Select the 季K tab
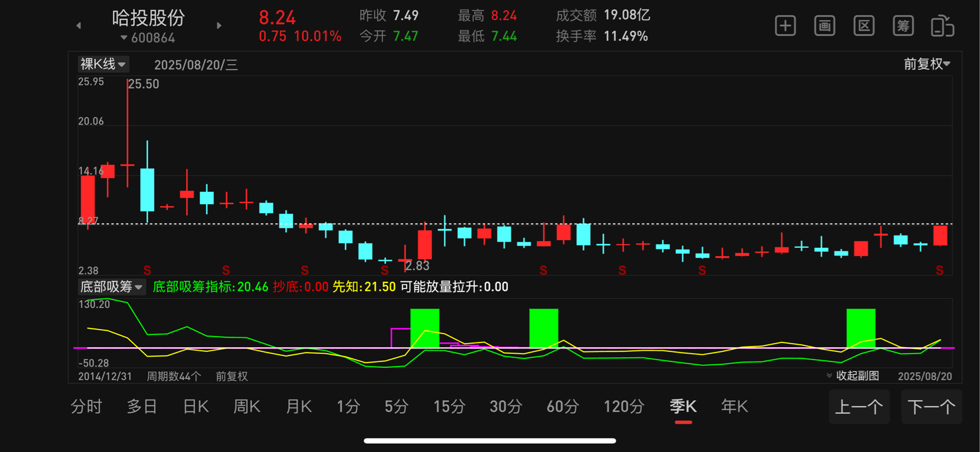This screenshot has height=452, width=980. tap(683, 407)
